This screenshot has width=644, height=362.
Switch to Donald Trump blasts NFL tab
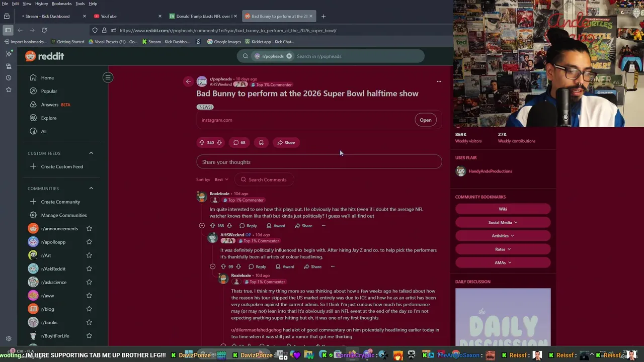coord(204,16)
